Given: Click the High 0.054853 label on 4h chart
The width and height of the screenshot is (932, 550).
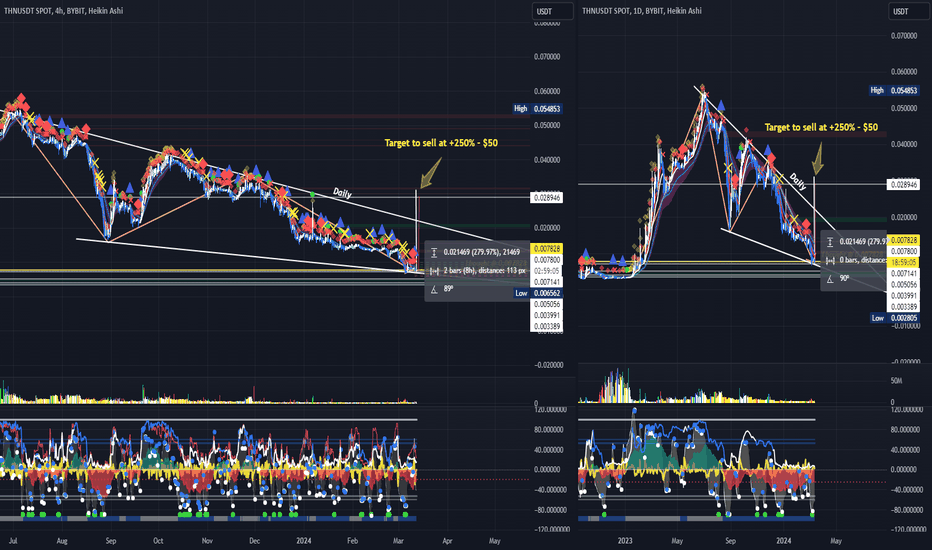Looking at the screenshot, I should [537, 109].
